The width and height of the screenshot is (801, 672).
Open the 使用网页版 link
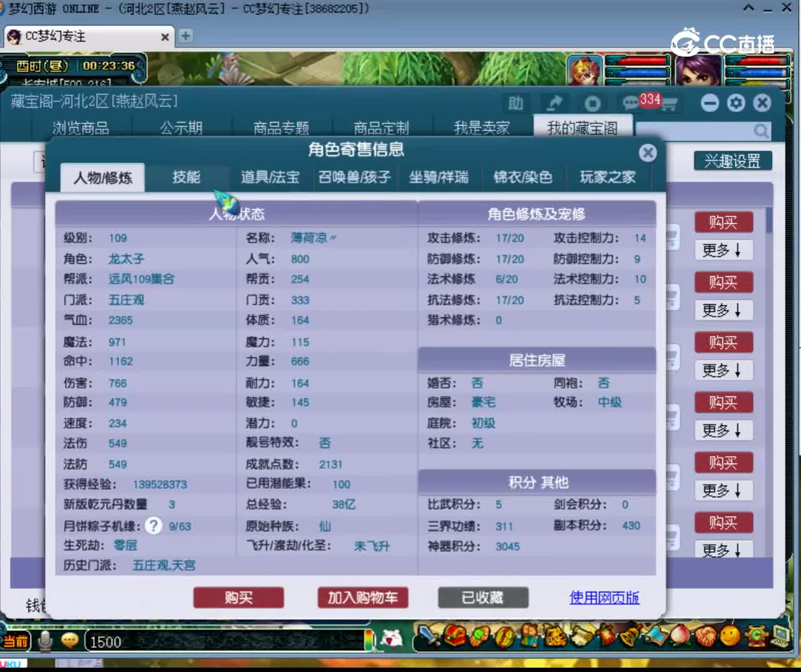[604, 598]
